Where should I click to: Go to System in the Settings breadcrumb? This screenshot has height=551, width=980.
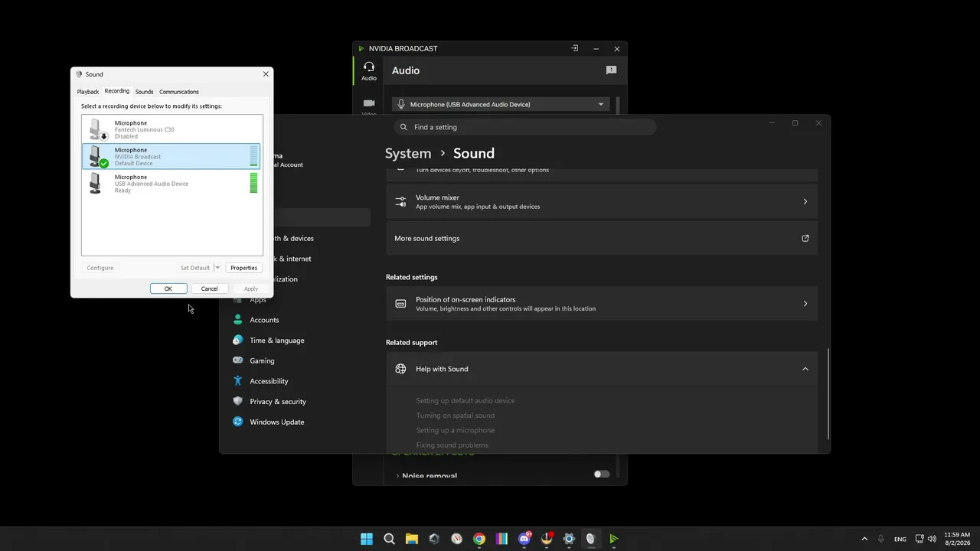408,153
